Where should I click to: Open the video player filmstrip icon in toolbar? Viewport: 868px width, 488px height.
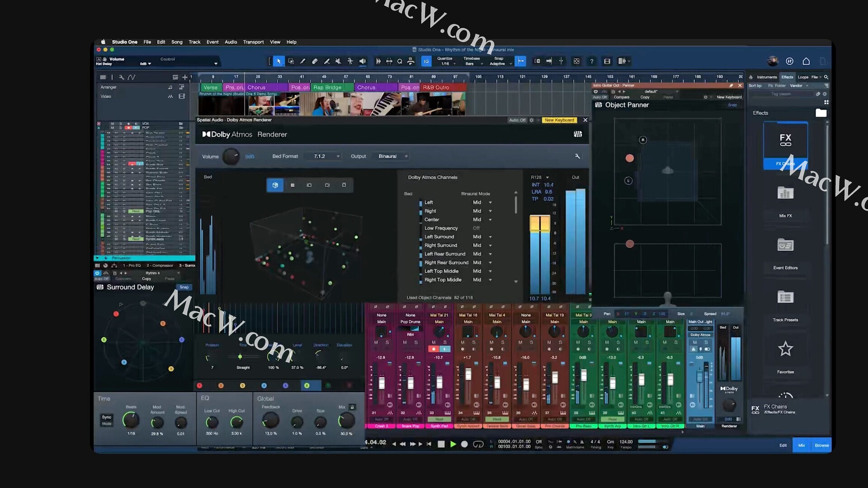607,61
